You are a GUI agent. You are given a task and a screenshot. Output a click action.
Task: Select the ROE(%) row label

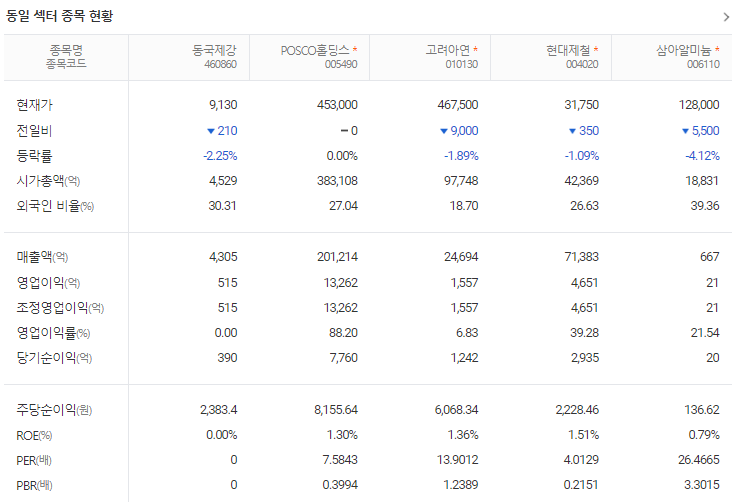point(34,436)
